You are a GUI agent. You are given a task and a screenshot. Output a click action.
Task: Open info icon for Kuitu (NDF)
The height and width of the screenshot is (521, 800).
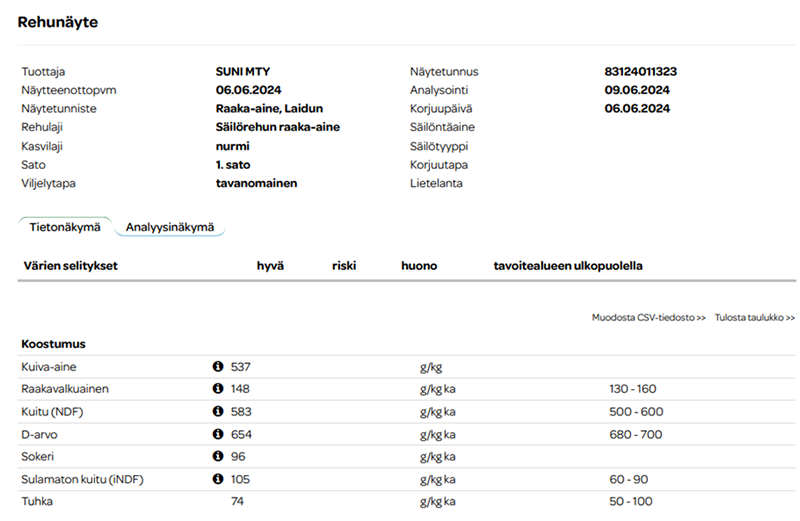[x=218, y=411]
